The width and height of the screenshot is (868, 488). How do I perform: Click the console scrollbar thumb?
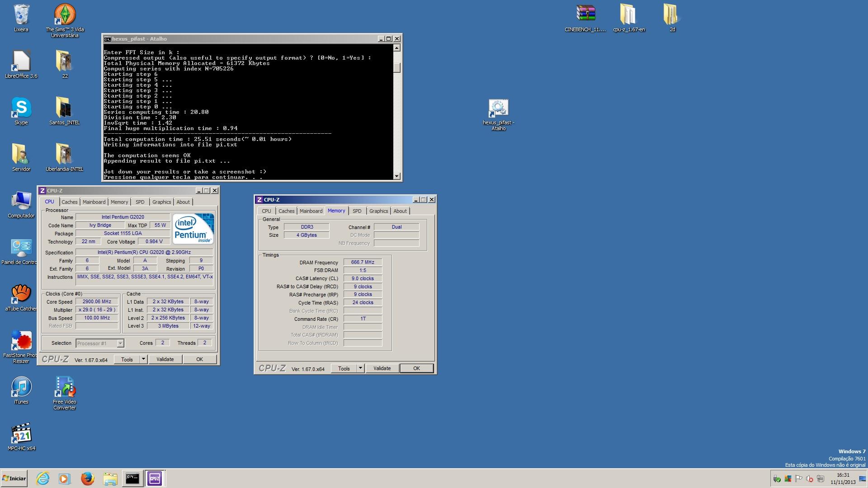point(396,67)
